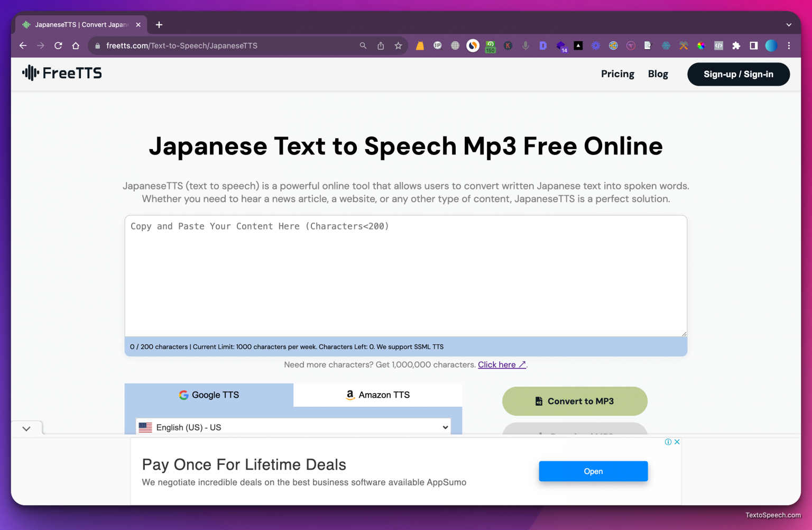Switch to the Amazon TTS tab
Screen dimensions: 812x530
(377, 395)
